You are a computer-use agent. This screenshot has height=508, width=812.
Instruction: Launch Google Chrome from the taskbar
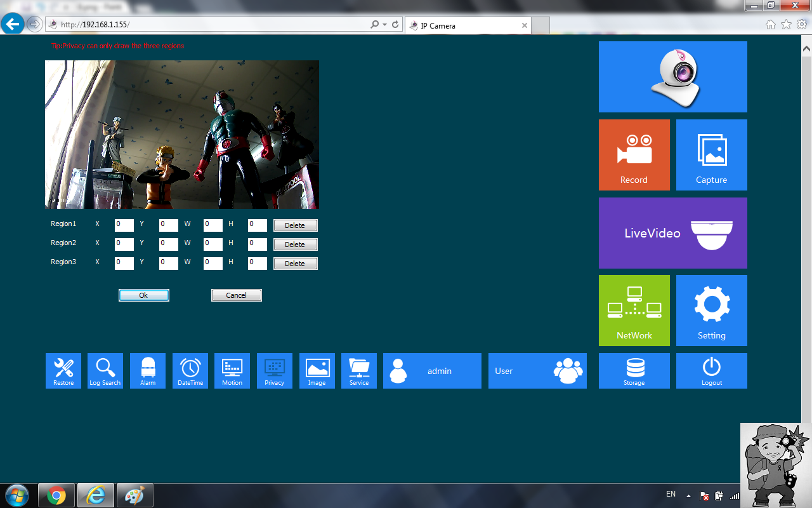tap(56, 495)
